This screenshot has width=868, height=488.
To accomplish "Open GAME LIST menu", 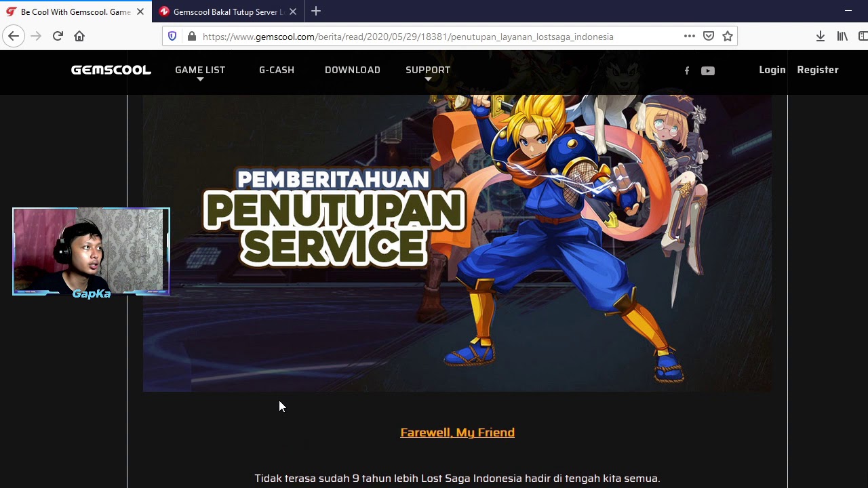I will point(200,70).
